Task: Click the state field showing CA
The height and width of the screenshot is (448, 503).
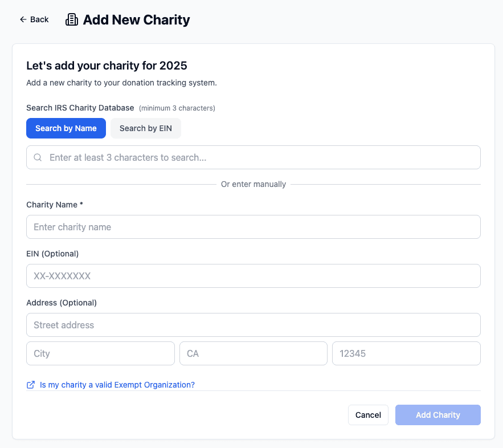Action: point(253,353)
